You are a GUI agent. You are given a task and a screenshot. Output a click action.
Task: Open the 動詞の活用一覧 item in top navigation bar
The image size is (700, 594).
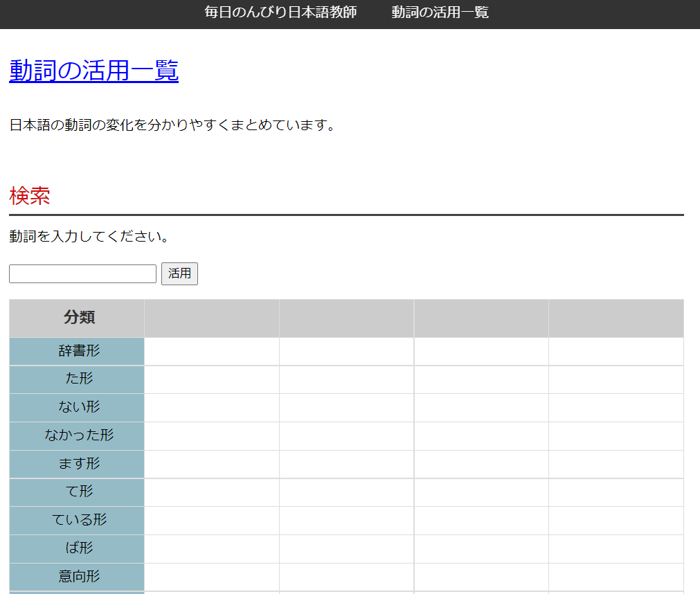point(440,12)
